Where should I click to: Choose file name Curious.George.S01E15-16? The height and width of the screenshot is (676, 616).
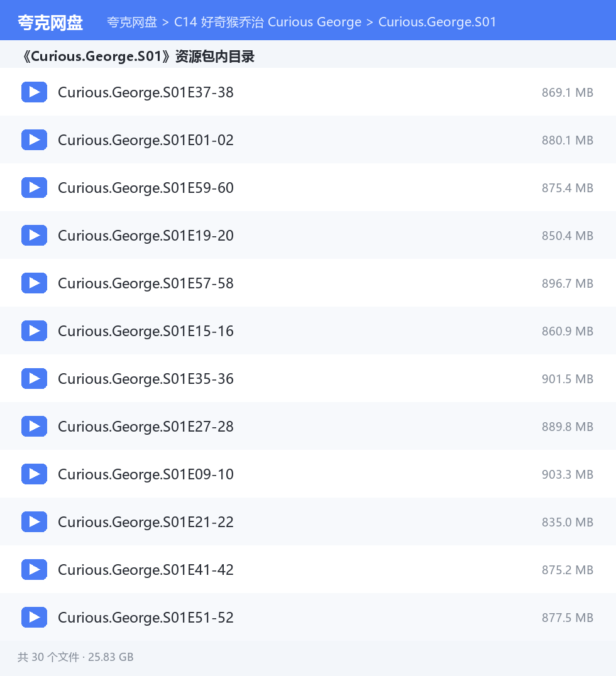pyautogui.click(x=146, y=331)
